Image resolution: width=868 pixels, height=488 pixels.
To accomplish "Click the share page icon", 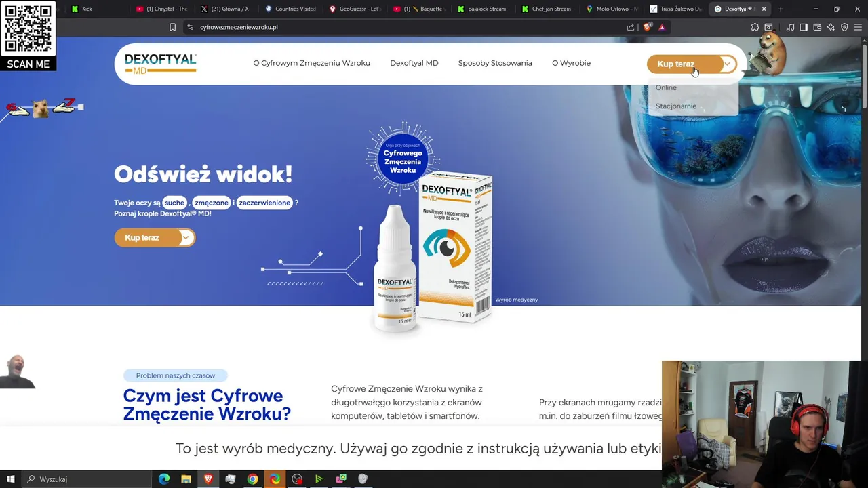I will coord(631,27).
